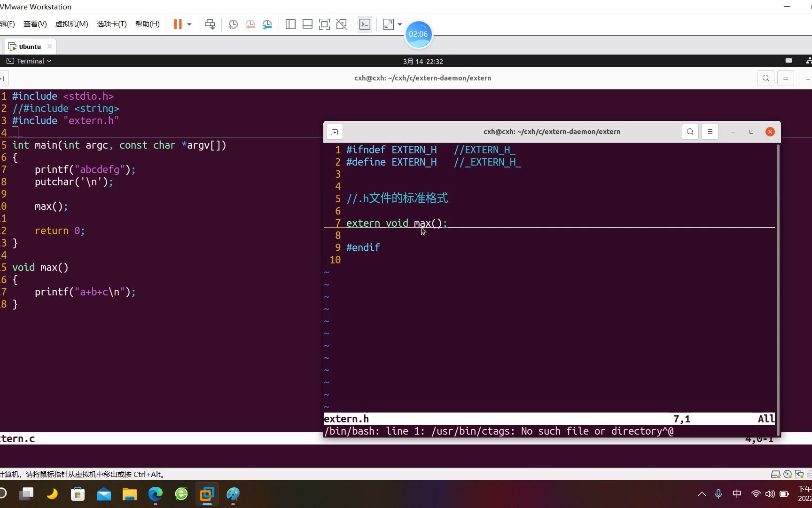Open the 选项卡(T) menu
The image size is (812, 508).
tap(111, 24)
